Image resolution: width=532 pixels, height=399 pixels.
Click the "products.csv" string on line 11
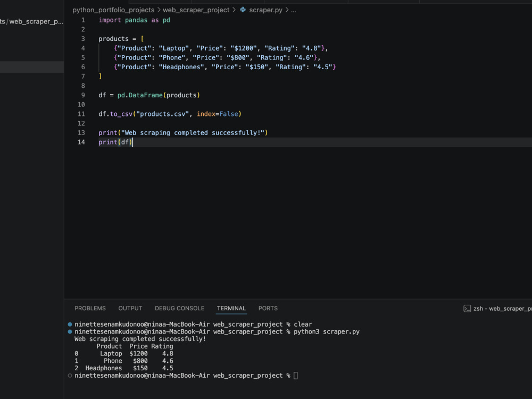coord(162,114)
